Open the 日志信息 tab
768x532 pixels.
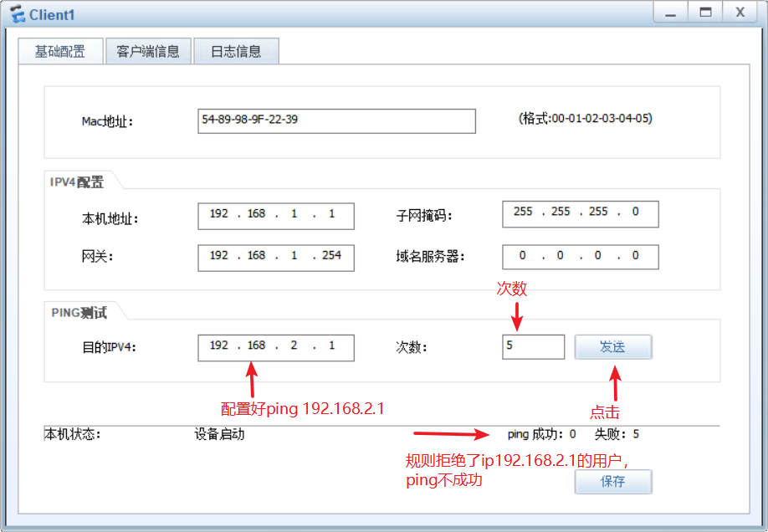pyautogui.click(x=236, y=51)
